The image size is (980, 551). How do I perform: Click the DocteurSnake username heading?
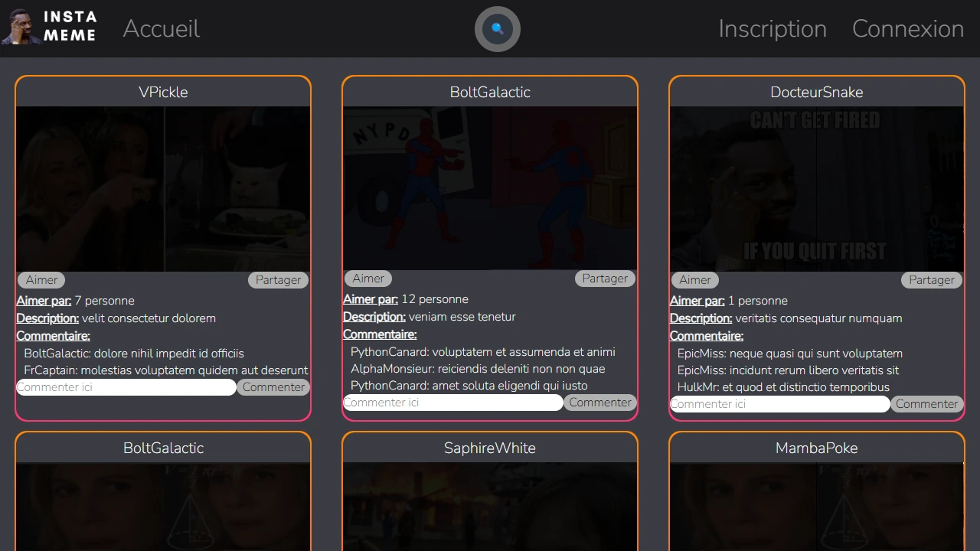point(817,92)
